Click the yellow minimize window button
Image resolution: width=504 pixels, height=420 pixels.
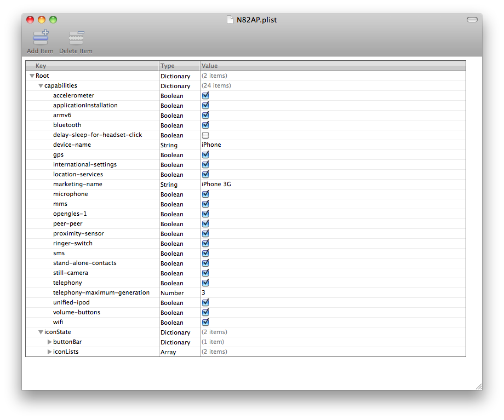[42, 20]
